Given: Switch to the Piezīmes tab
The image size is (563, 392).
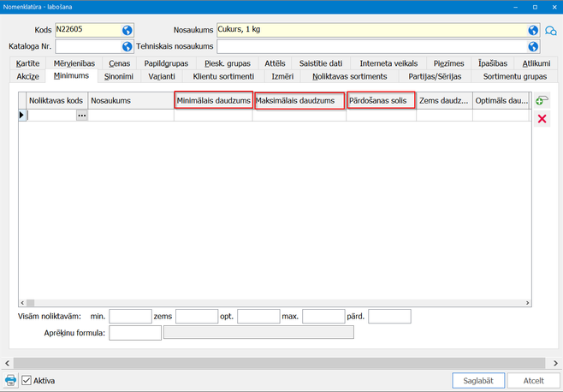Looking at the screenshot, I should [449, 63].
